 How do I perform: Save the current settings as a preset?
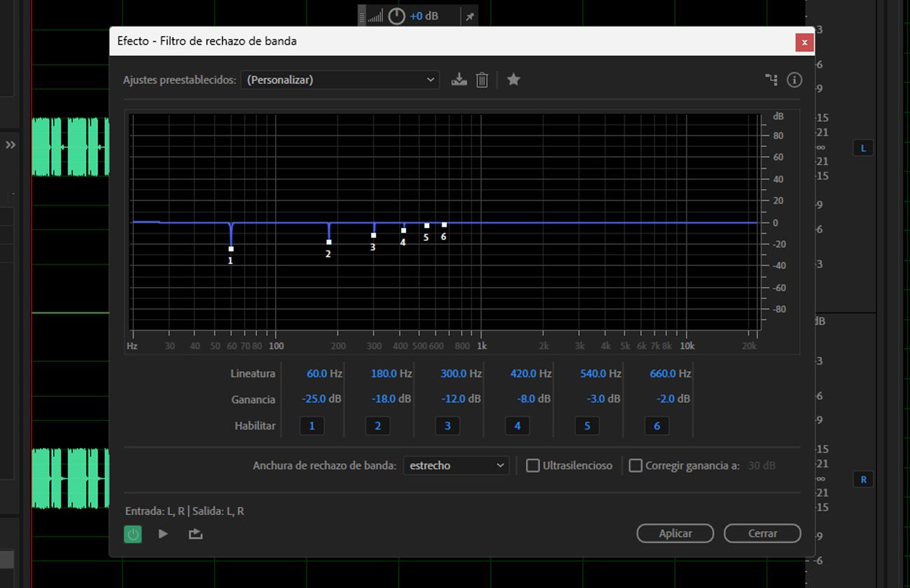point(459,79)
